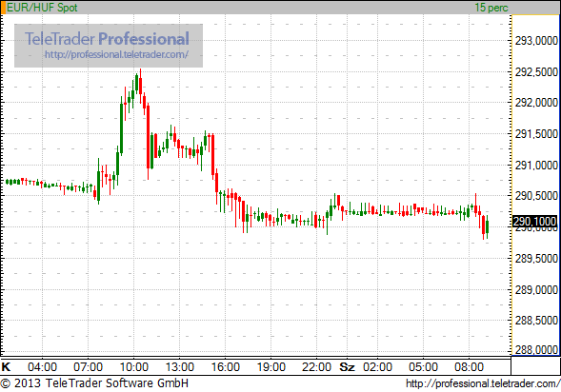Screen dimensions: 561x392
Task: Click the 293,0000 price axis label
Action: click(536, 41)
